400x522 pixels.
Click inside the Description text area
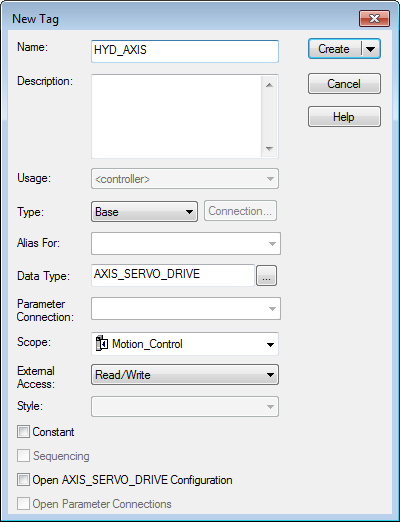(177, 116)
